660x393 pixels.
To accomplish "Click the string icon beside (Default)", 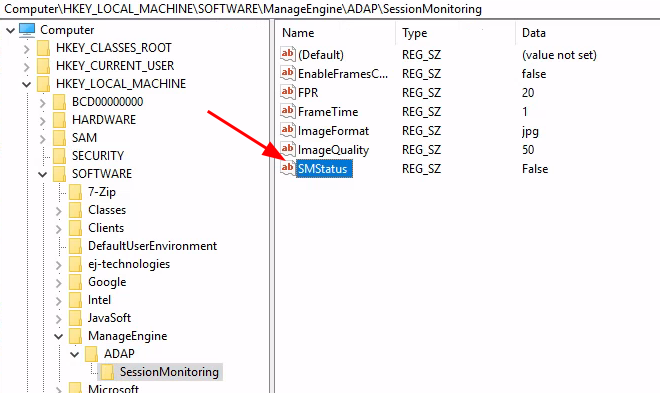I will point(288,55).
